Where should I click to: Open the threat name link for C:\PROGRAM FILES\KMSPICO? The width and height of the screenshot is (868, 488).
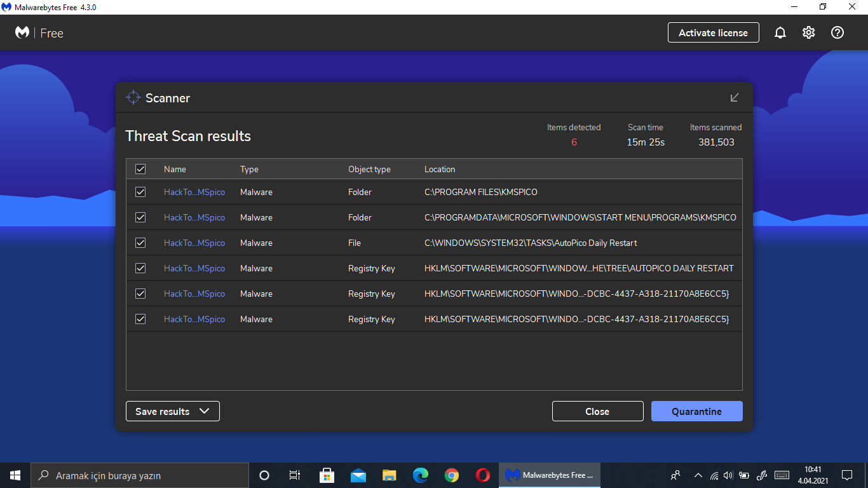click(194, 192)
